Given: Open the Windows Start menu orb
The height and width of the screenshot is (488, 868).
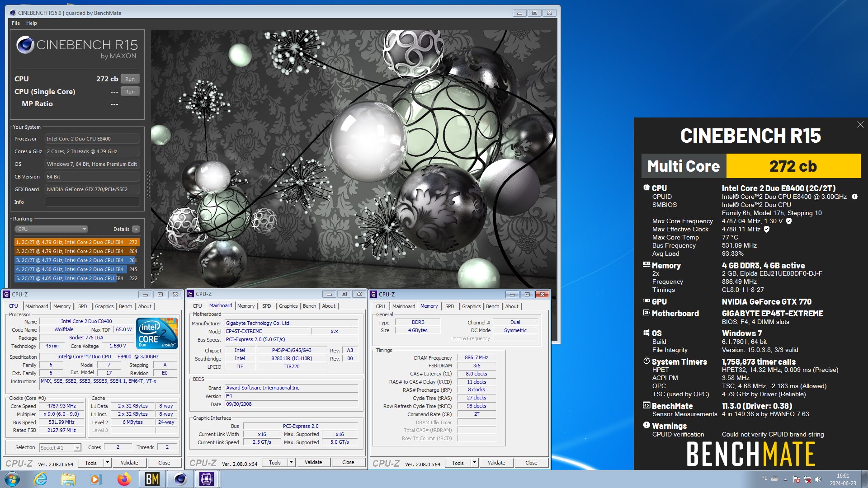Looking at the screenshot, I should (x=12, y=479).
